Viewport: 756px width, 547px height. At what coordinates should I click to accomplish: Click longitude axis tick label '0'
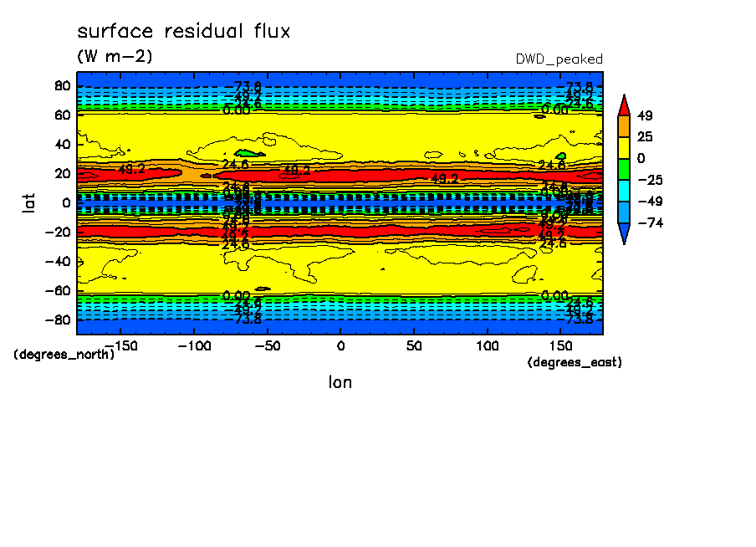pos(341,346)
